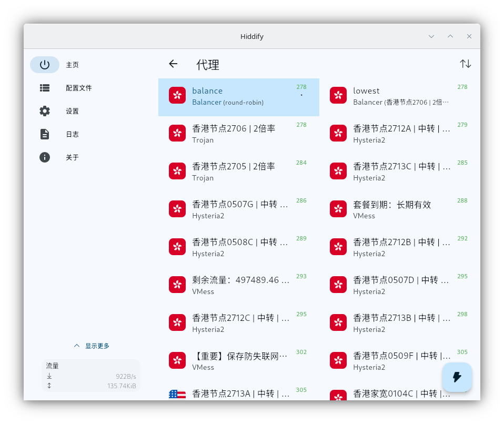Open 设置 gear icon in sidebar
504x424 pixels.
point(45,111)
